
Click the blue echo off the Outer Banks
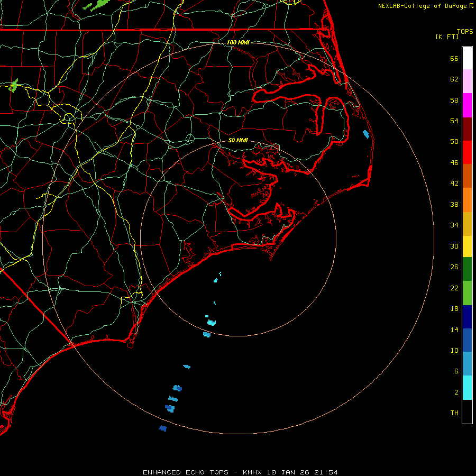point(366,134)
